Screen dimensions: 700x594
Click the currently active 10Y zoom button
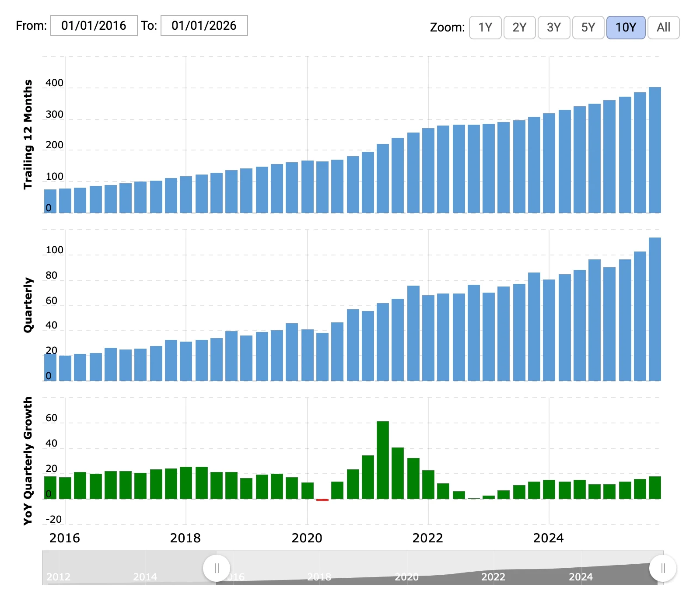click(x=626, y=27)
